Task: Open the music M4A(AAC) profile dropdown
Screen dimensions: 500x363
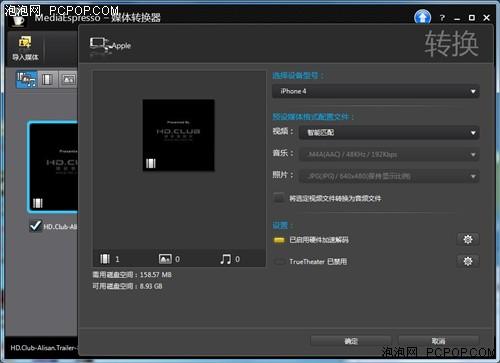Action: pyautogui.click(x=389, y=154)
